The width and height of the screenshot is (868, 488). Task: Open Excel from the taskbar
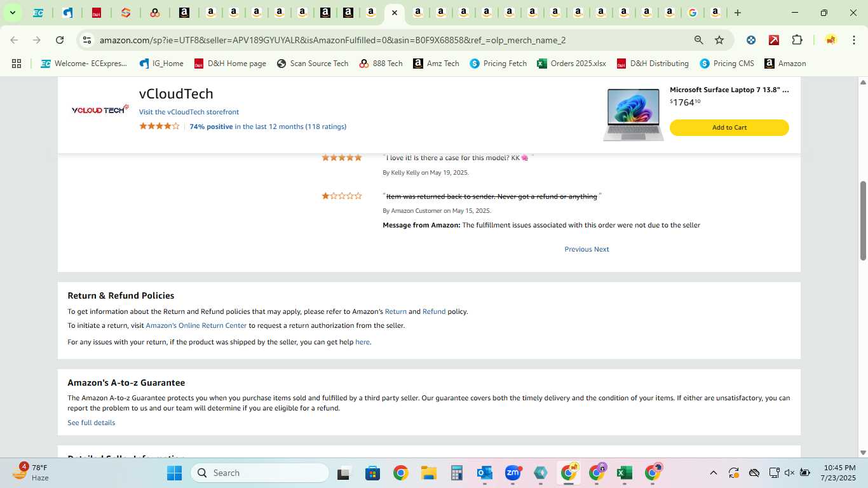(x=625, y=473)
